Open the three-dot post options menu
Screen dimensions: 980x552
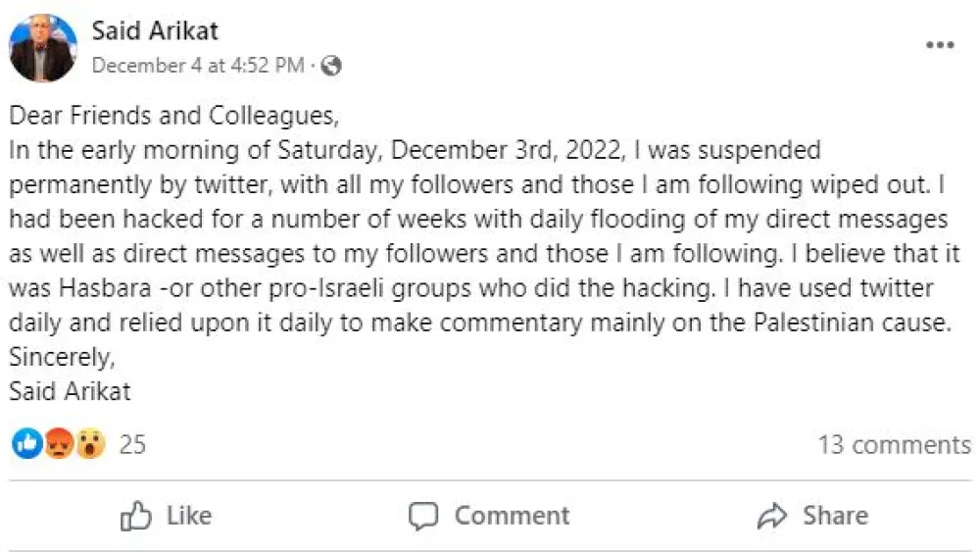(940, 45)
